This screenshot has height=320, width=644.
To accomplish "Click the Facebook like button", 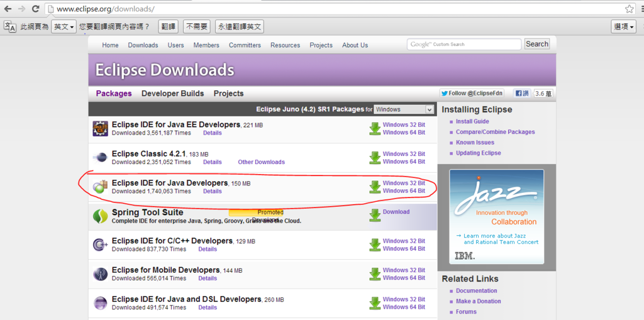I will tap(521, 93).
